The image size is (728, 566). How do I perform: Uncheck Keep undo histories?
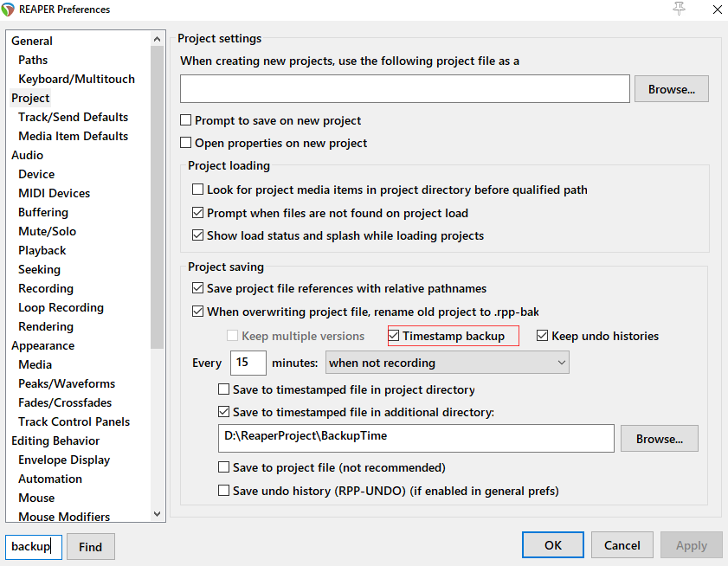[x=543, y=336]
